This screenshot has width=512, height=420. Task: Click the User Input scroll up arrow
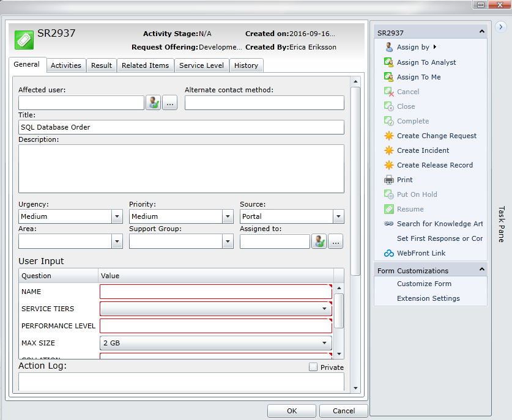(x=339, y=288)
